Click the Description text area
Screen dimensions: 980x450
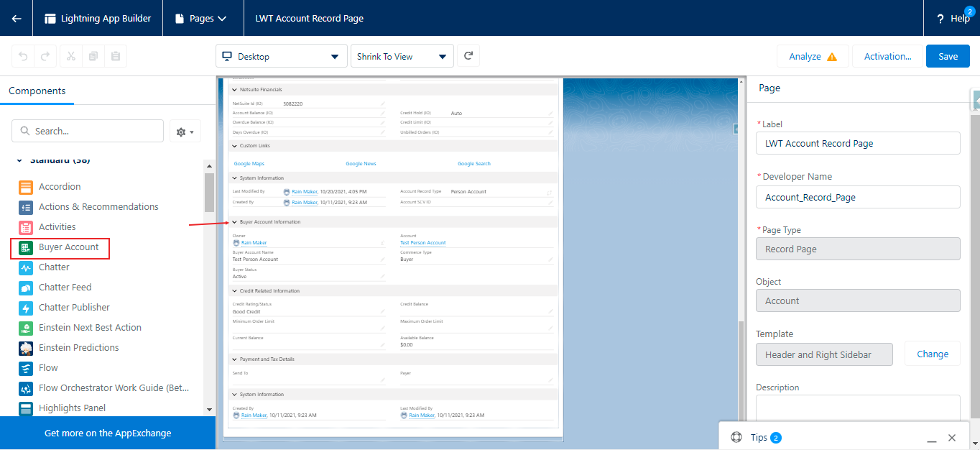tap(858, 408)
